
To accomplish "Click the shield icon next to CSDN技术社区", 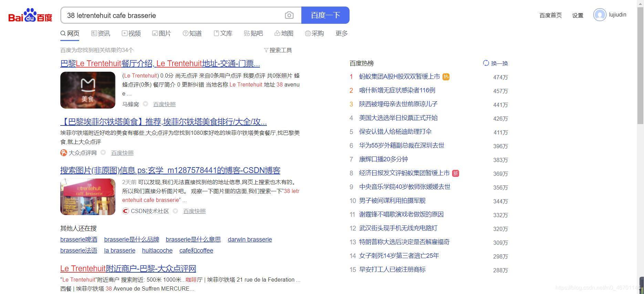I will pos(175,211).
